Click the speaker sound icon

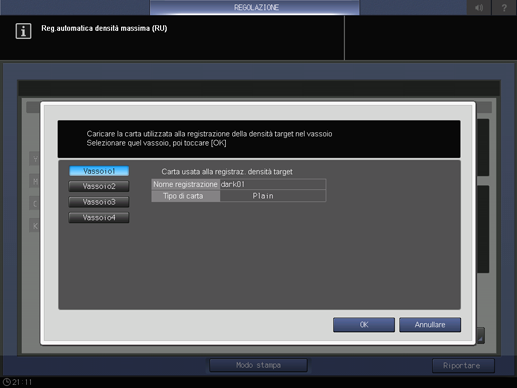pos(479,7)
